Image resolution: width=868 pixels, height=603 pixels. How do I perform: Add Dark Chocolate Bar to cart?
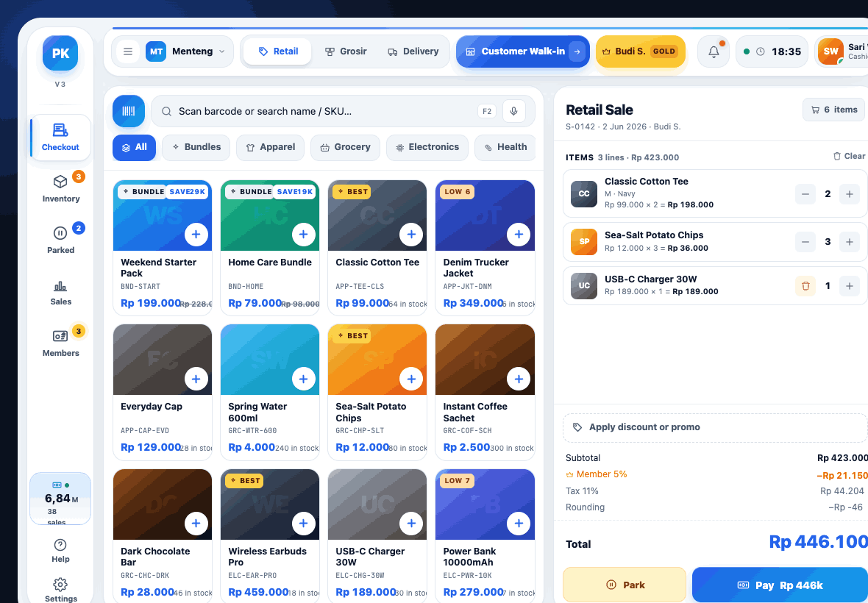(196, 524)
